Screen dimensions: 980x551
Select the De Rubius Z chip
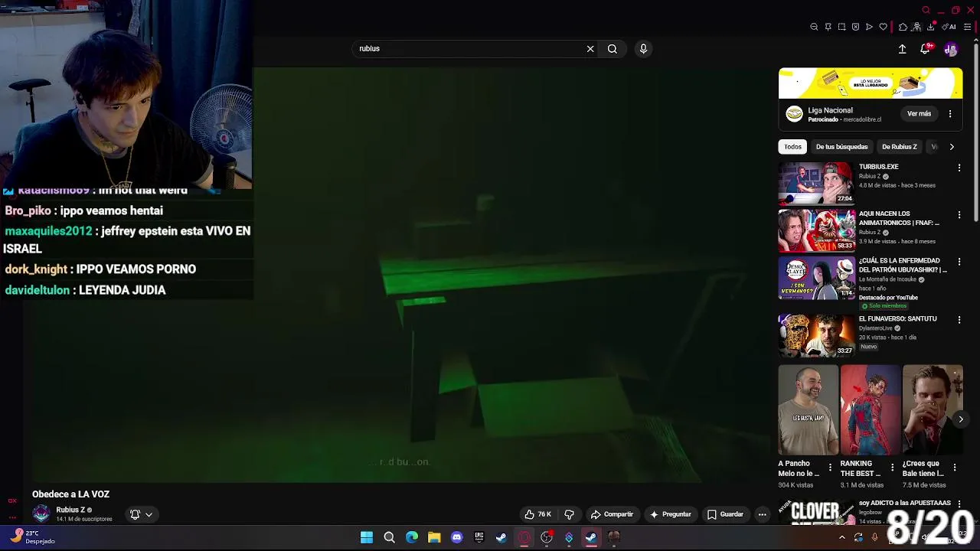click(899, 147)
